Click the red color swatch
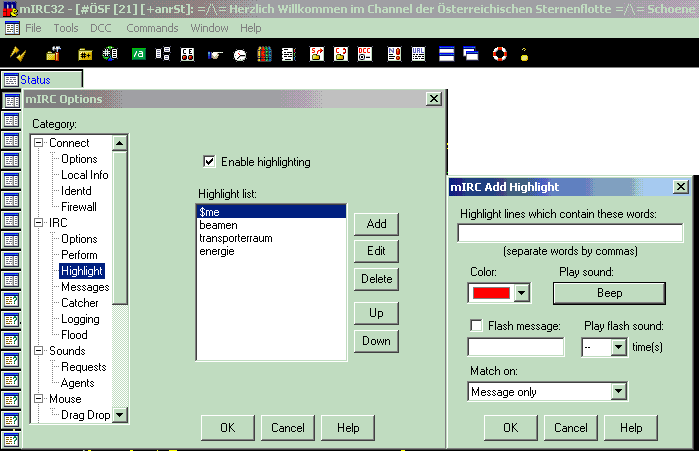Screen dimensions: 699x451 (x=491, y=293)
